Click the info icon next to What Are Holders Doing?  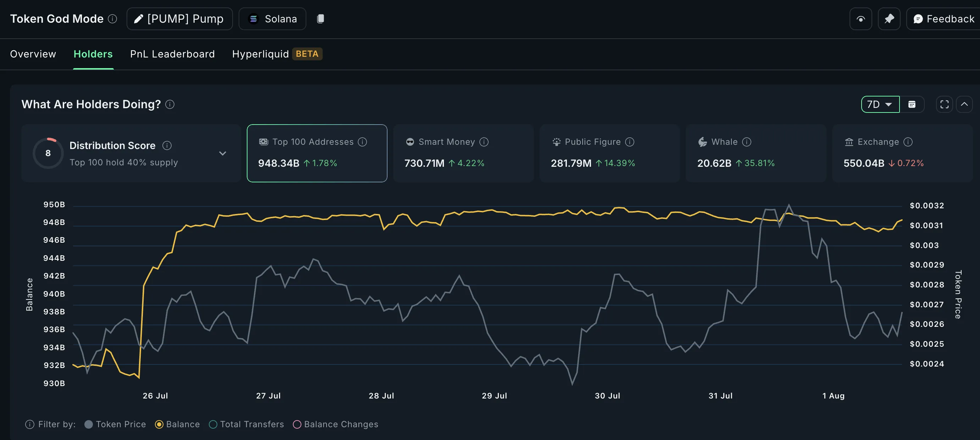click(x=170, y=104)
